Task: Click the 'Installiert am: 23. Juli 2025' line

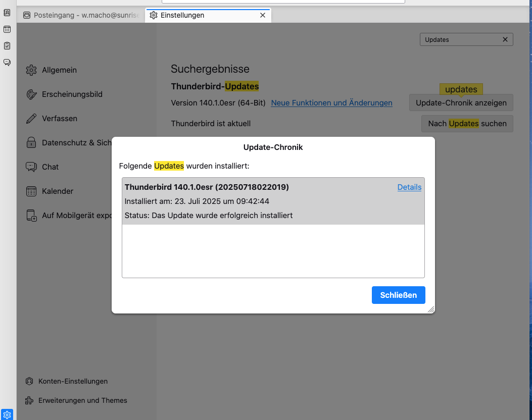Action: [x=197, y=201]
